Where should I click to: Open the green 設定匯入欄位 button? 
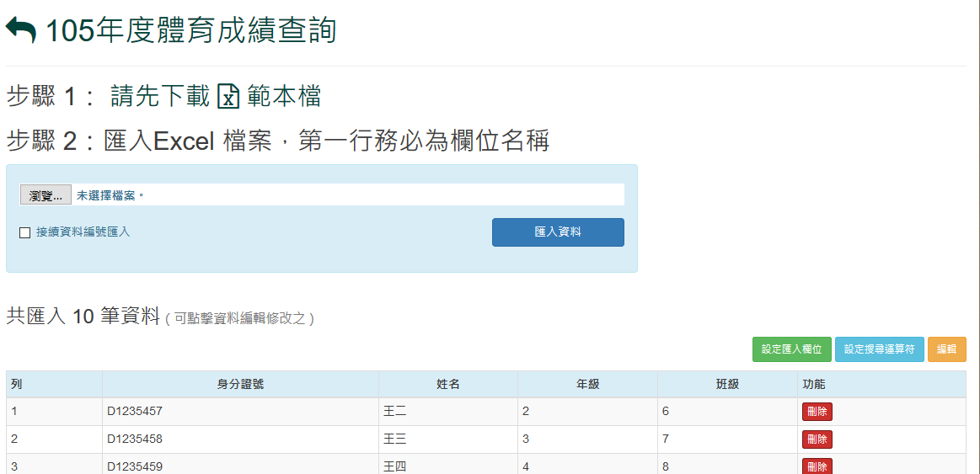click(791, 349)
